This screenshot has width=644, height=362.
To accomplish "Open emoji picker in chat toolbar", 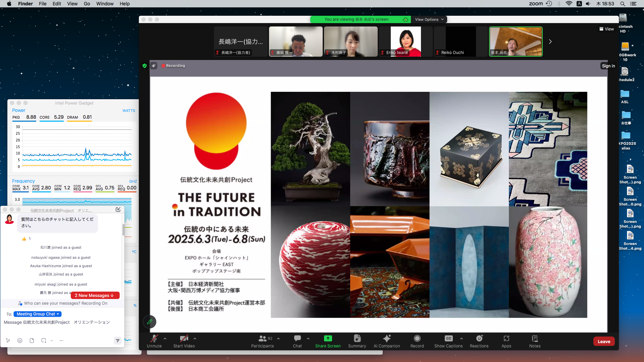I will point(20,341).
